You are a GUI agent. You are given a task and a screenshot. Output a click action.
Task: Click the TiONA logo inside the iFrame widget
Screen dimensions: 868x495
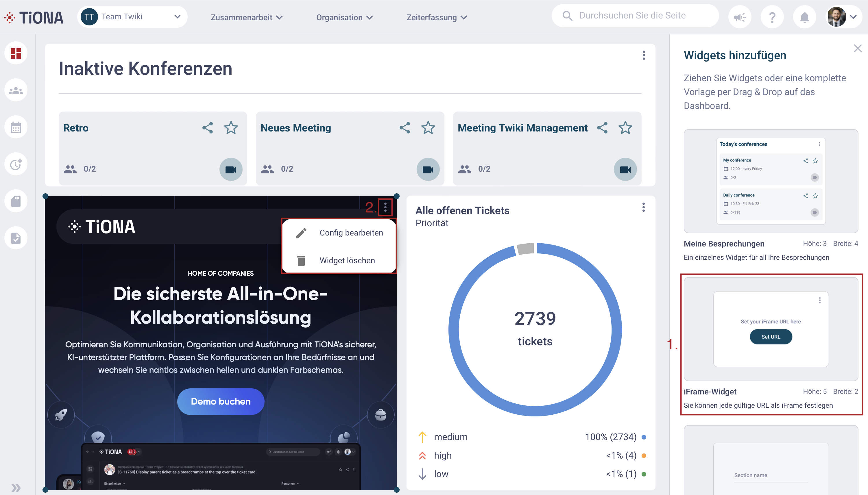coord(101,227)
